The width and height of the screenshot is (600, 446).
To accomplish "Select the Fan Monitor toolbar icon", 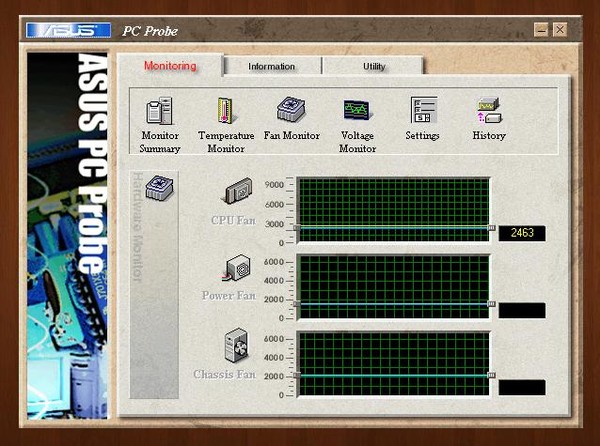I will pos(291,109).
